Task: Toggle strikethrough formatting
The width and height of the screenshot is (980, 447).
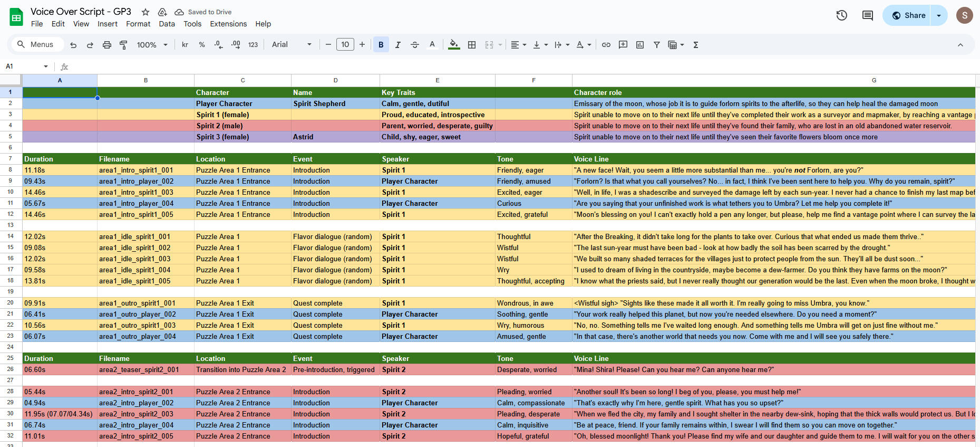Action: pyautogui.click(x=415, y=45)
